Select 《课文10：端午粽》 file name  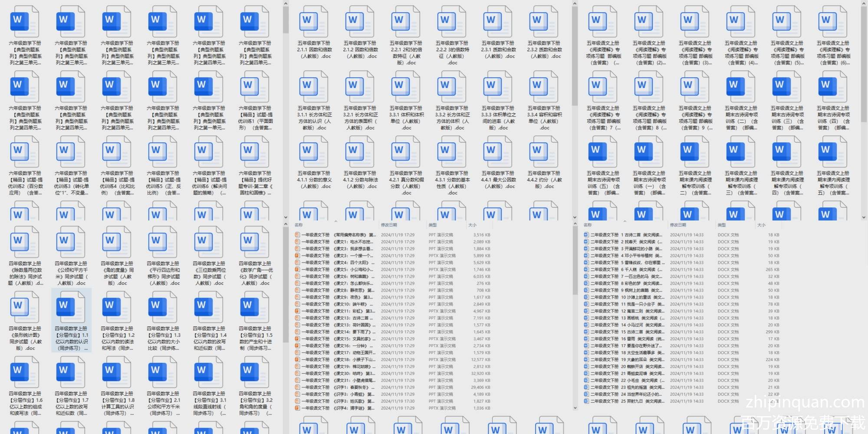pyautogui.click(x=338, y=304)
